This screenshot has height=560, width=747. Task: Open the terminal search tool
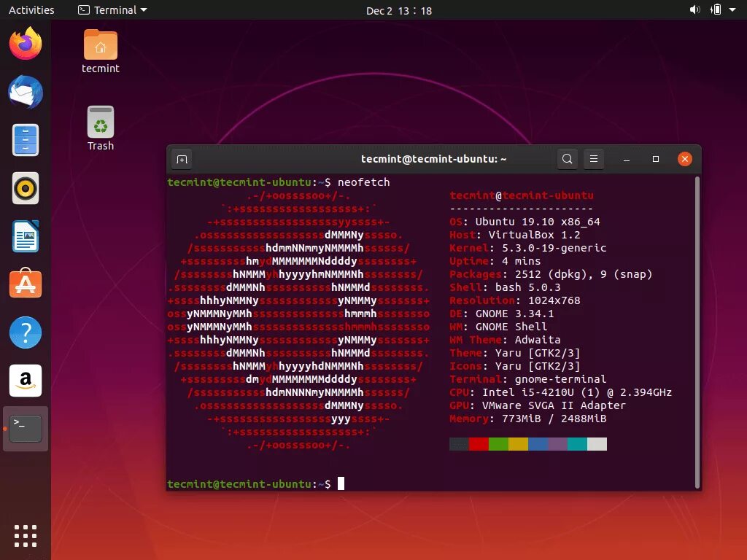point(567,159)
